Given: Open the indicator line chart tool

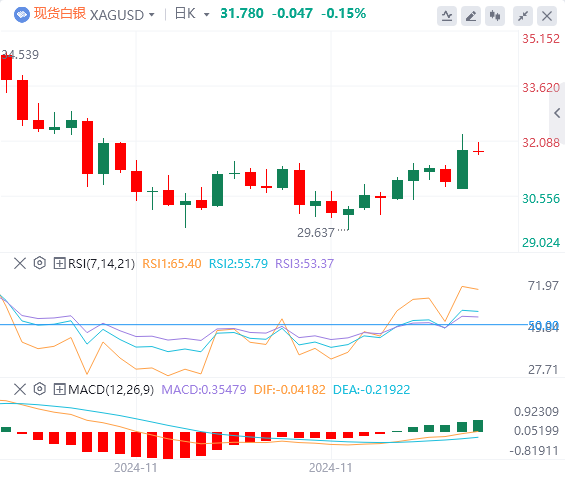Looking at the screenshot, I should point(447,16).
